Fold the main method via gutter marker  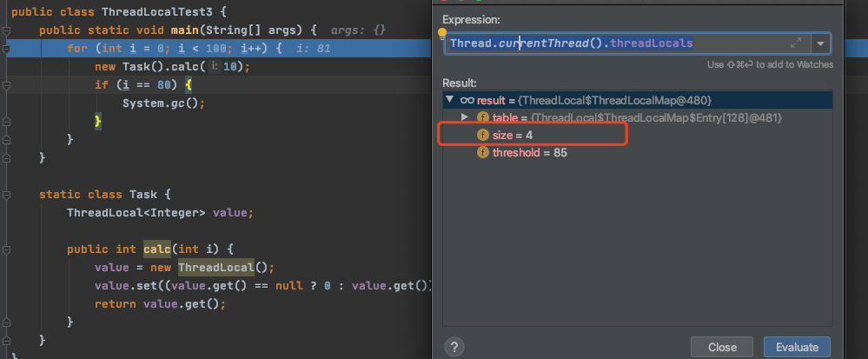click(6, 30)
